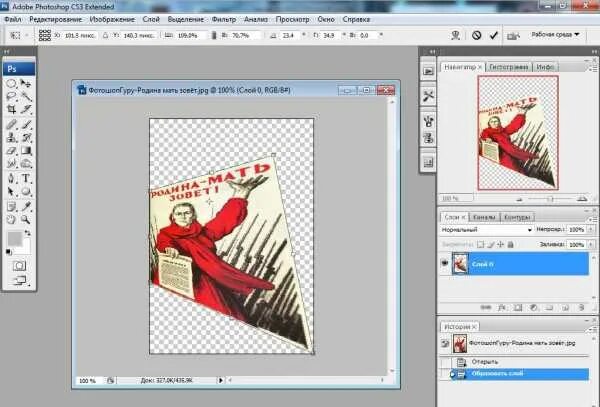Viewport: 600px width, 407px height.
Task: Toggle lock image pixels brush icon
Action: pyautogui.click(x=491, y=244)
